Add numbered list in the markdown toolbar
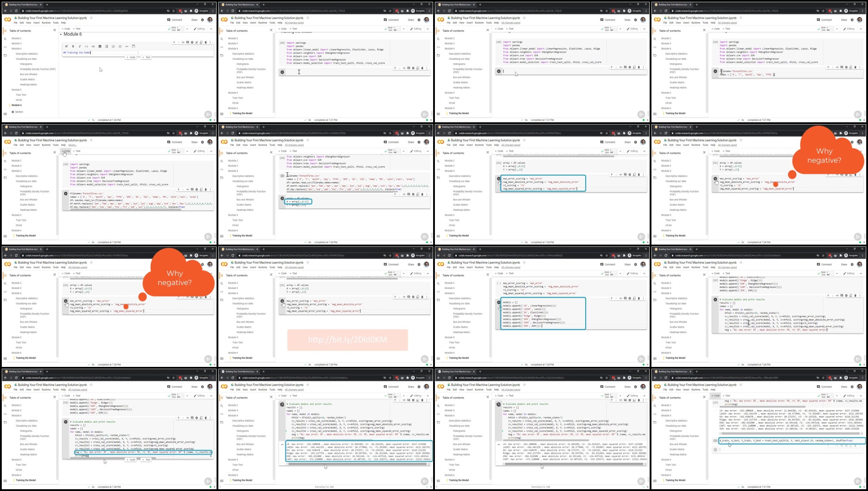 click(x=113, y=46)
